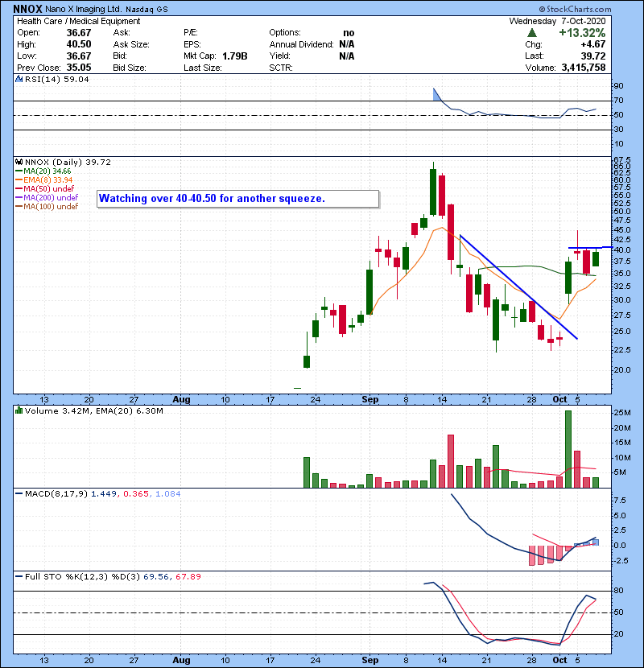
Task: Select the MA(200) undef legend entry
Action: tap(47, 198)
